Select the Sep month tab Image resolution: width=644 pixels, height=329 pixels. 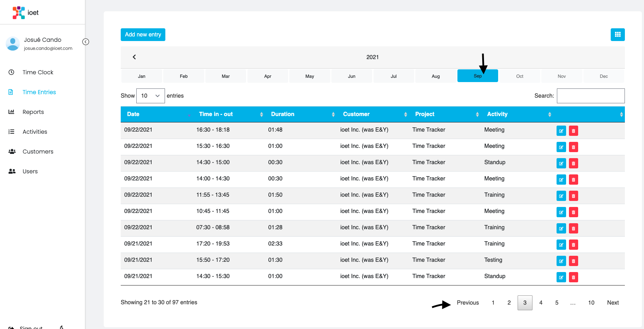478,76
